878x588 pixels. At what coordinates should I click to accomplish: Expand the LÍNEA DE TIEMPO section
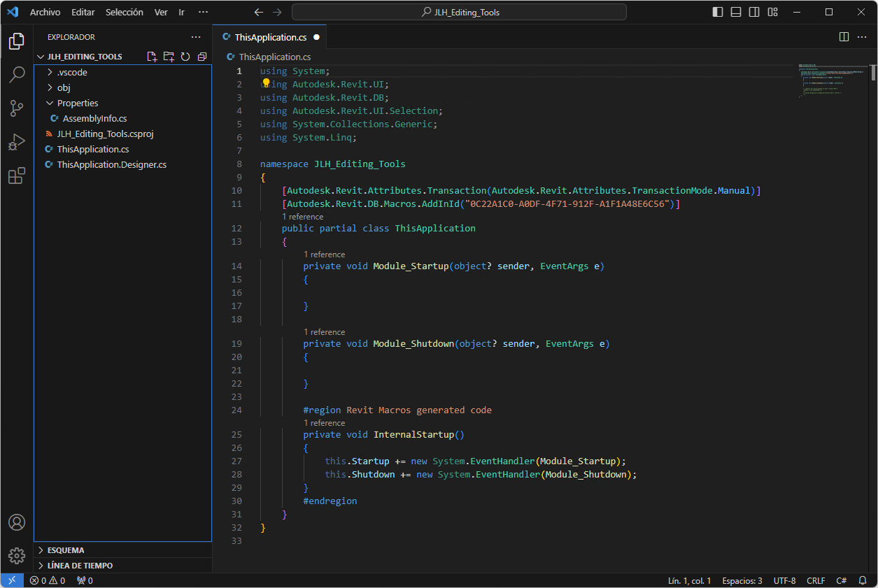tap(79, 566)
